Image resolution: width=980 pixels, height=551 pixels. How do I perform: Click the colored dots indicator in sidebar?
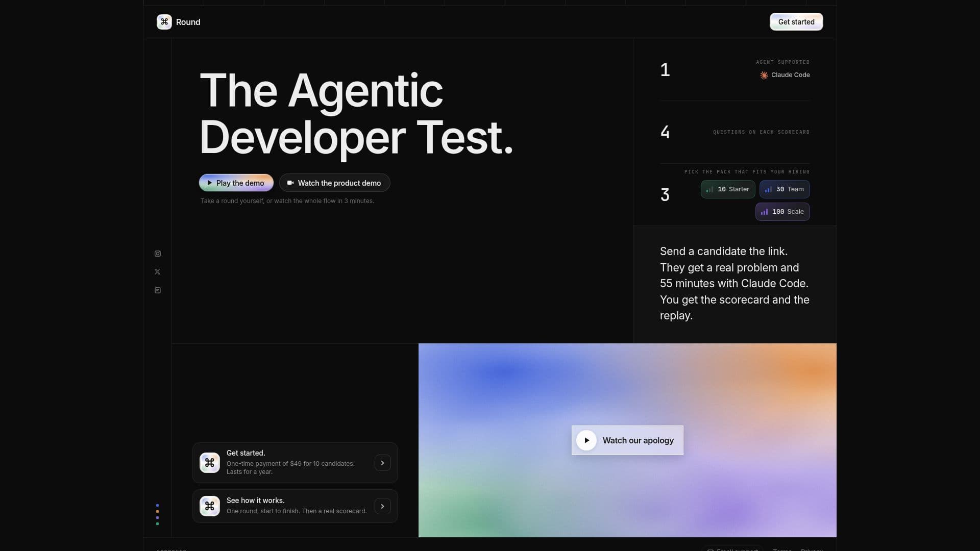point(157,515)
